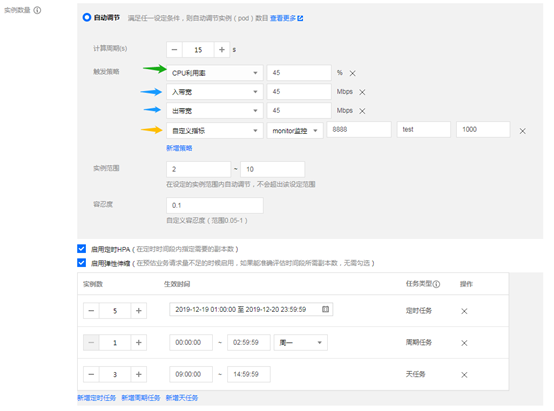Uncheck 启用弹性伸缩 checkbox
This screenshot has width=554, height=411.
pos(82,263)
